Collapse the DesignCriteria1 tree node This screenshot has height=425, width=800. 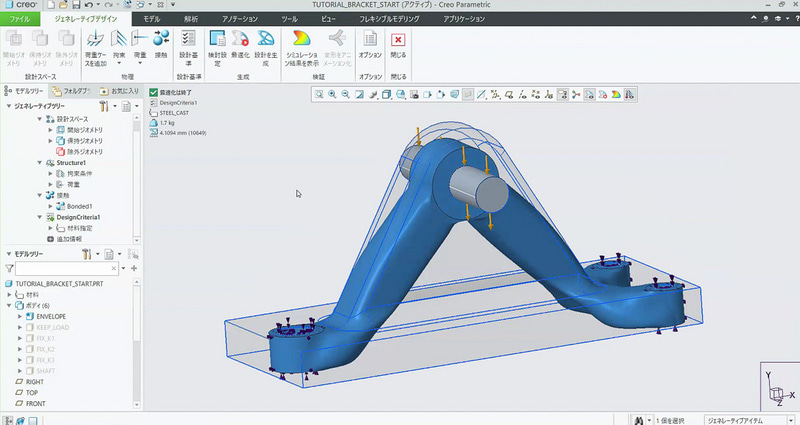pos(39,217)
